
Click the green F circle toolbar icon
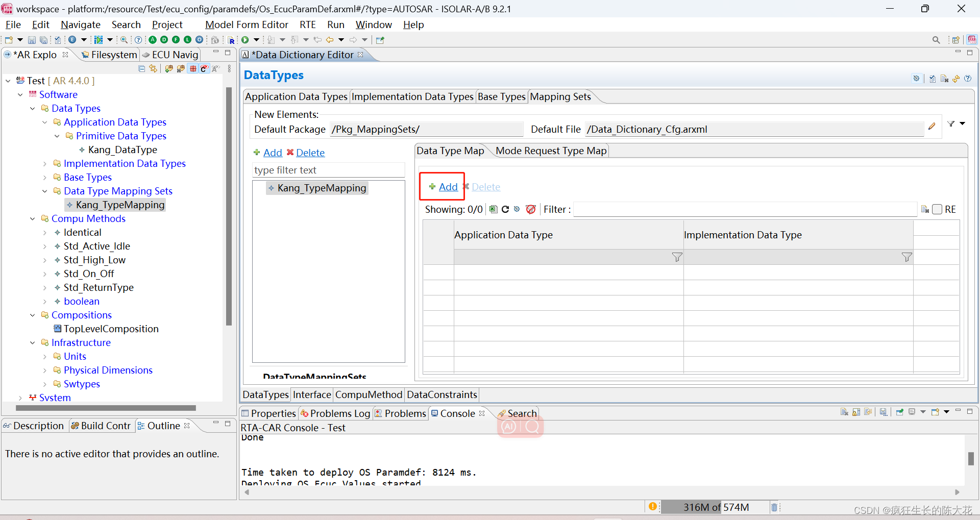pos(176,40)
